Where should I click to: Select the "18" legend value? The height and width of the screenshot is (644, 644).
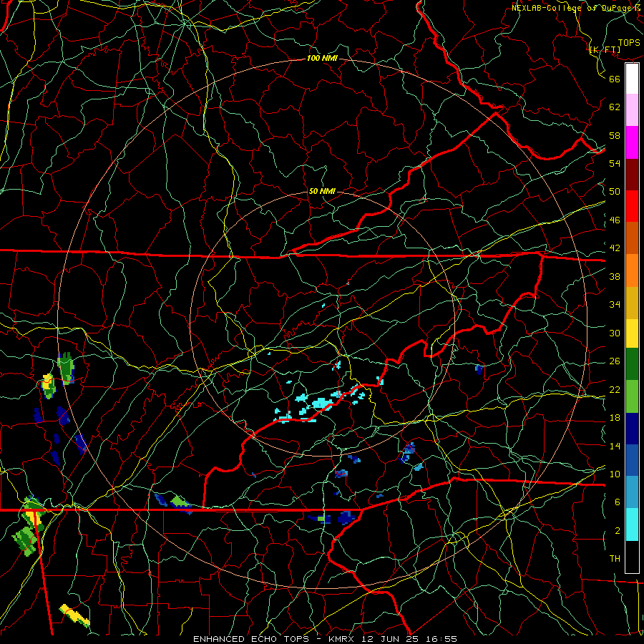click(615, 418)
